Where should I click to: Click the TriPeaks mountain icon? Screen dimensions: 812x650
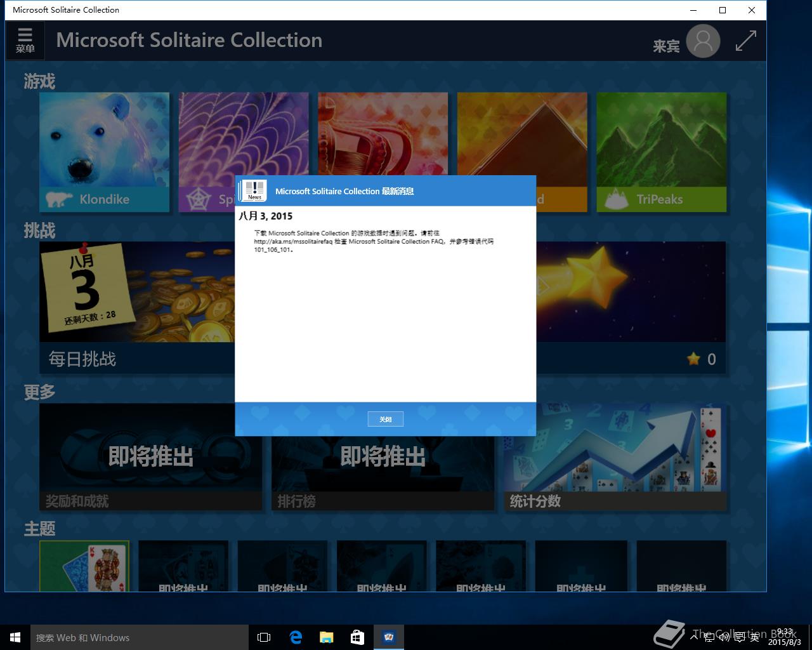[x=616, y=199]
